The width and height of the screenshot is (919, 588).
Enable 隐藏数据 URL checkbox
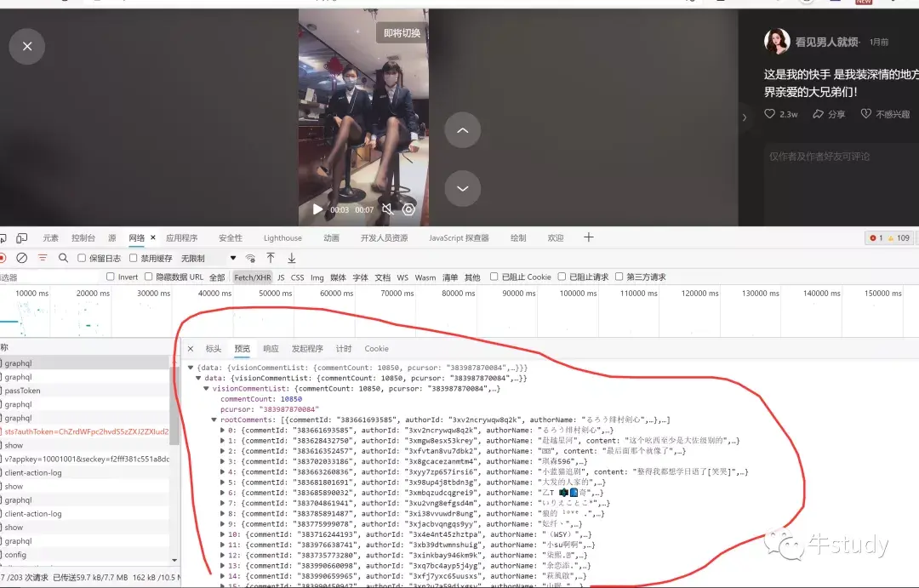[x=148, y=277]
